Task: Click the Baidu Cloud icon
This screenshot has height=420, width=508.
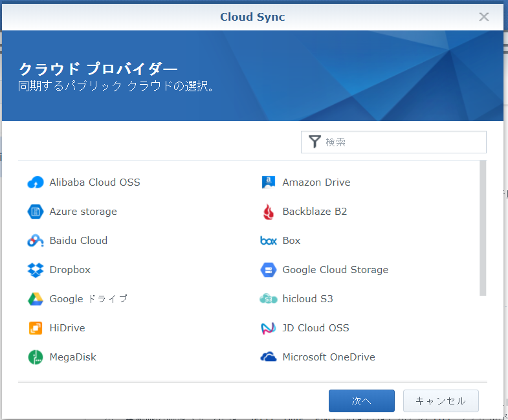Action: [36, 241]
